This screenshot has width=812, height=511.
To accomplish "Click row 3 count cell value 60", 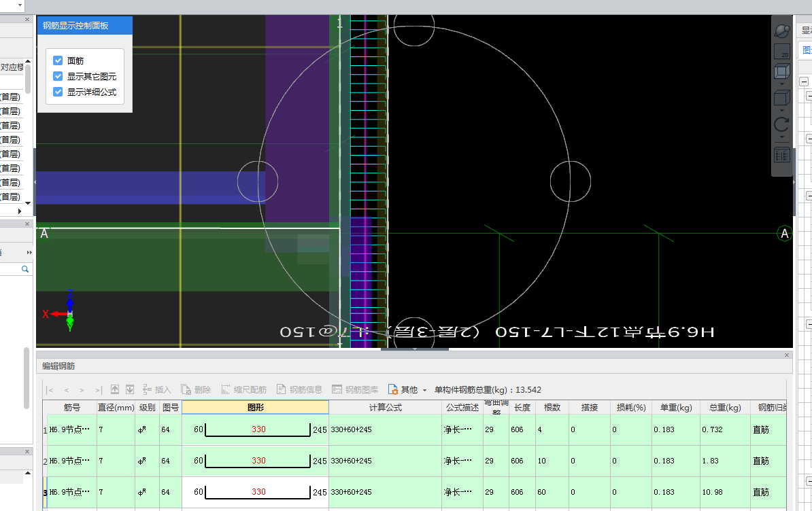I will [x=552, y=492].
